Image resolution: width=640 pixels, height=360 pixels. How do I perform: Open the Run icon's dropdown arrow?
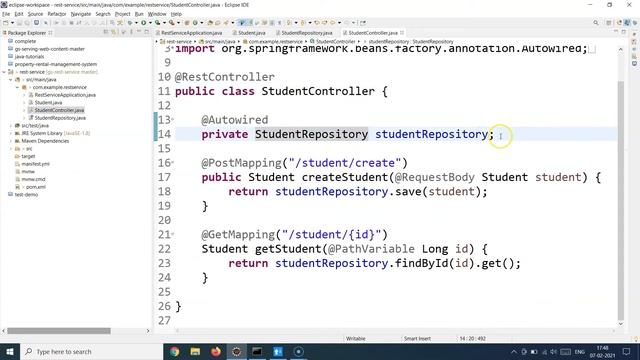click(x=150, y=23)
